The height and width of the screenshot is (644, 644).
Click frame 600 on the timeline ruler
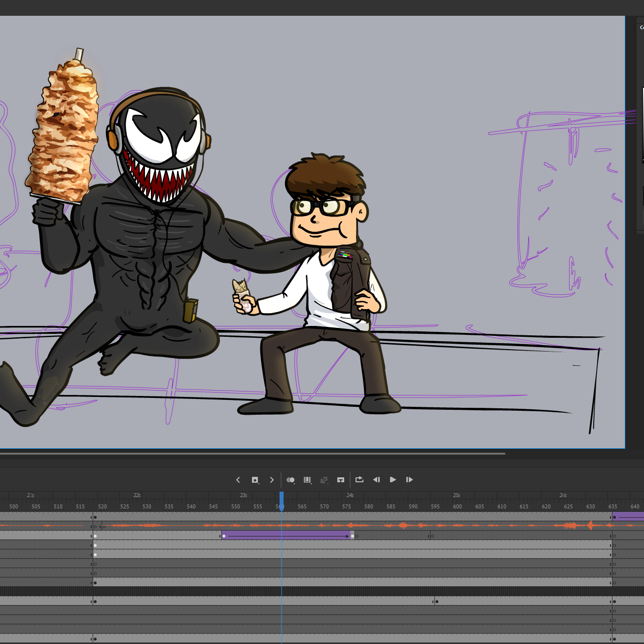coord(458,506)
